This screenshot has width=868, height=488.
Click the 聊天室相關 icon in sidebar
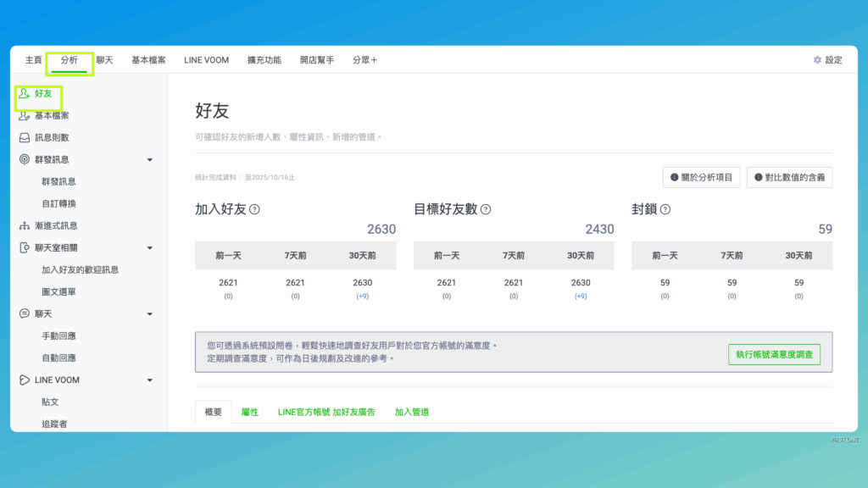click(25, 247)
